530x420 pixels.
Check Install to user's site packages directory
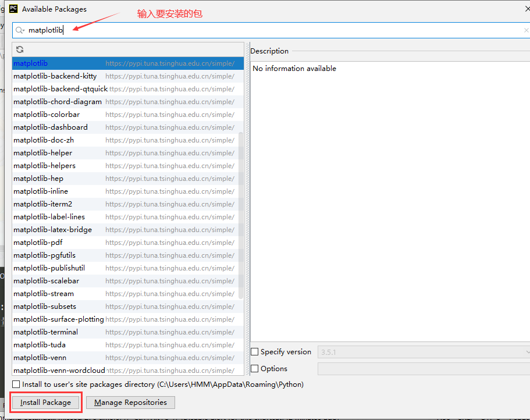point(16,384)
